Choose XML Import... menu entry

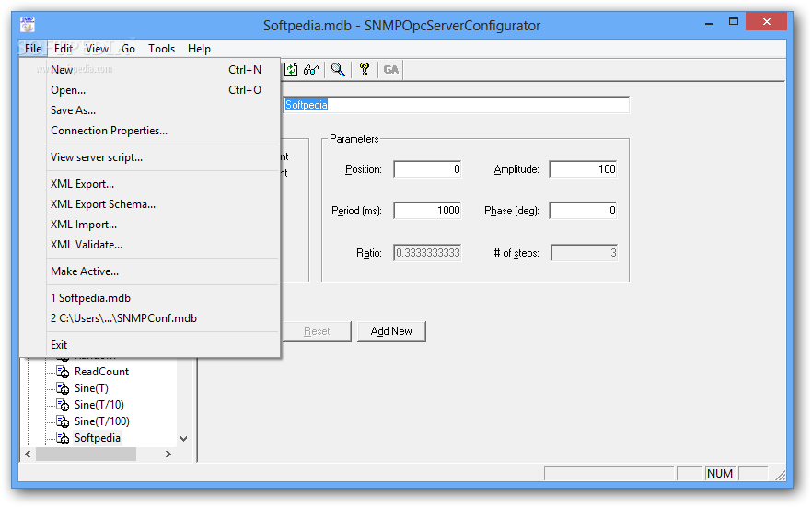(150, 225)
